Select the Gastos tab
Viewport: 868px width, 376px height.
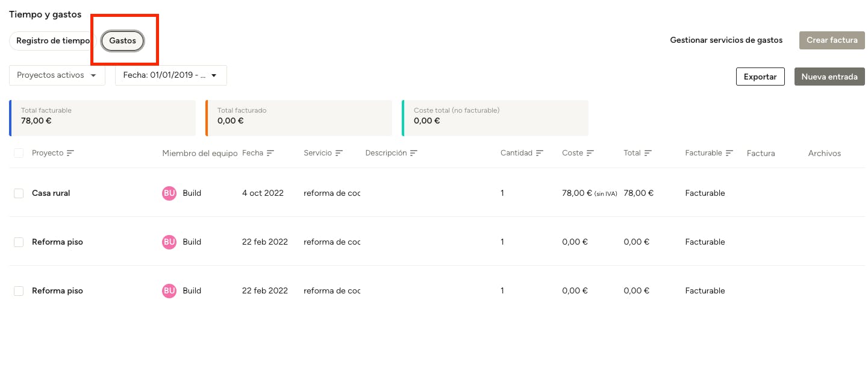pyautogui.click(x=122, y=40)
